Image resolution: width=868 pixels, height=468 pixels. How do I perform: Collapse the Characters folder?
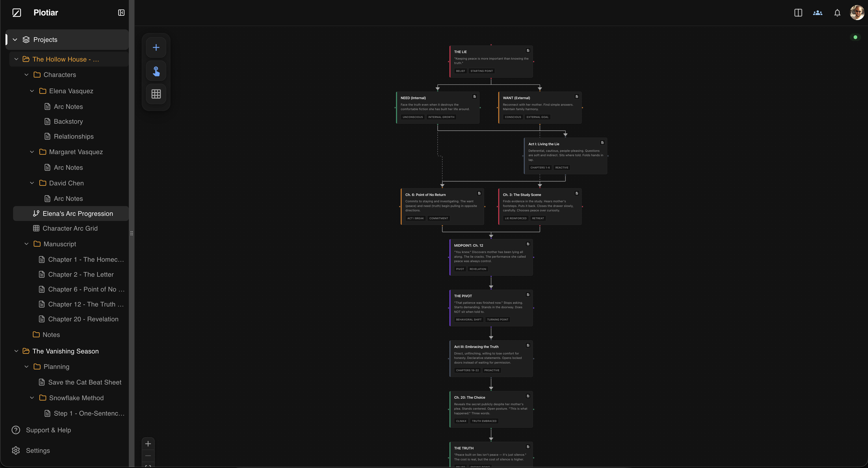(27, 75)
